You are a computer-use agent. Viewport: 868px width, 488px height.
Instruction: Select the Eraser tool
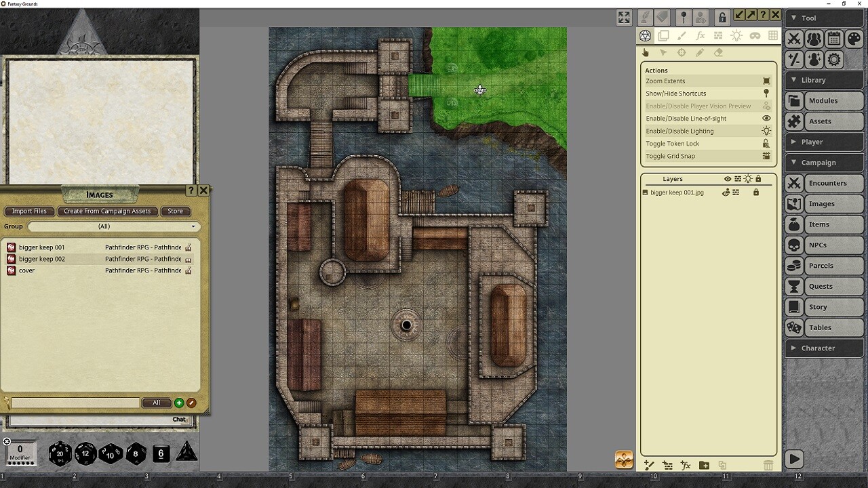(717, 52)
